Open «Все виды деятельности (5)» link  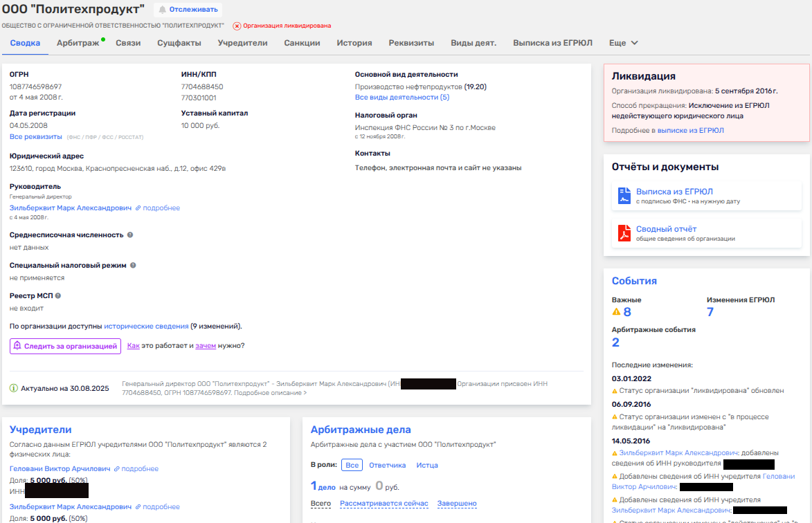[402, 98]
